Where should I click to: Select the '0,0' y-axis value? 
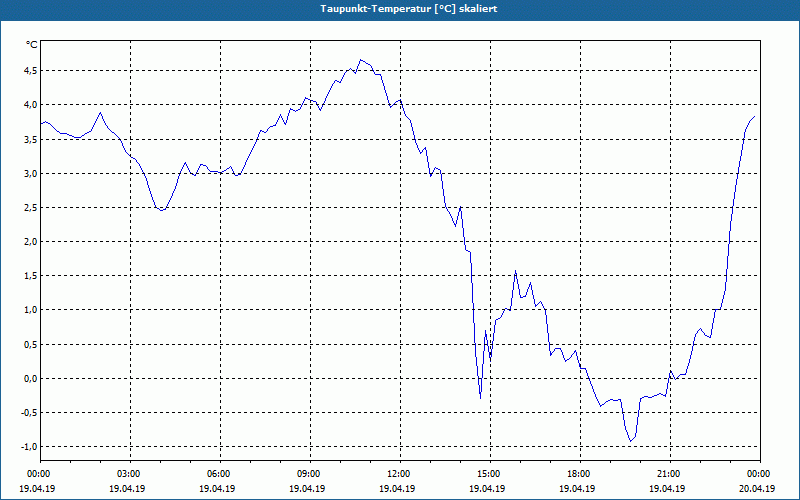(32, 379)
